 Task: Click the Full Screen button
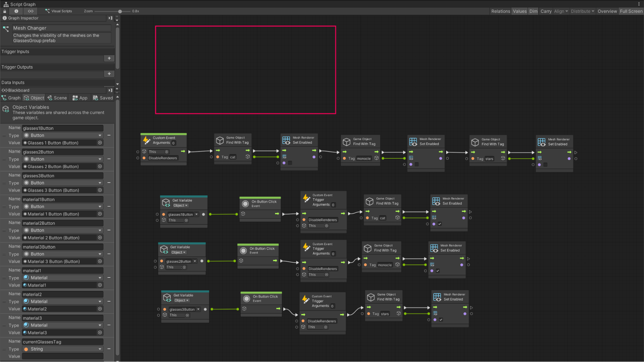tap(631, 11)
